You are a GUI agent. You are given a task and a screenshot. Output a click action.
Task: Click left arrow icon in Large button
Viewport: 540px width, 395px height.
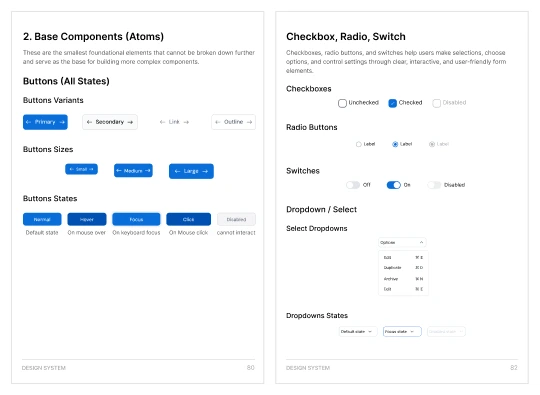[177, 171]
